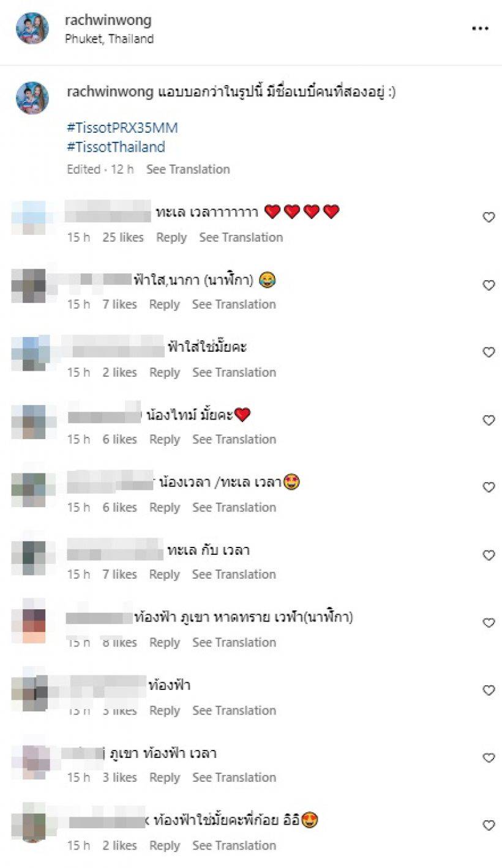Open Phuket, Thailand location link
This screenshot has height=868, width=502.
click(x=109, y=39)
